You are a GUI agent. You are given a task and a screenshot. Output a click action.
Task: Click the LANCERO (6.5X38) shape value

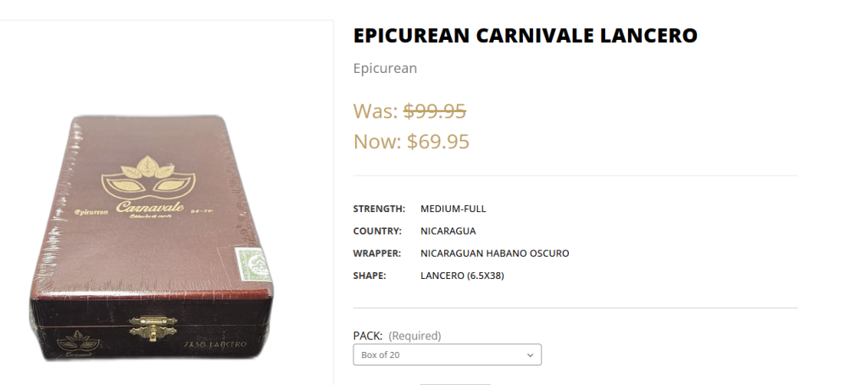tap(462, 275)
